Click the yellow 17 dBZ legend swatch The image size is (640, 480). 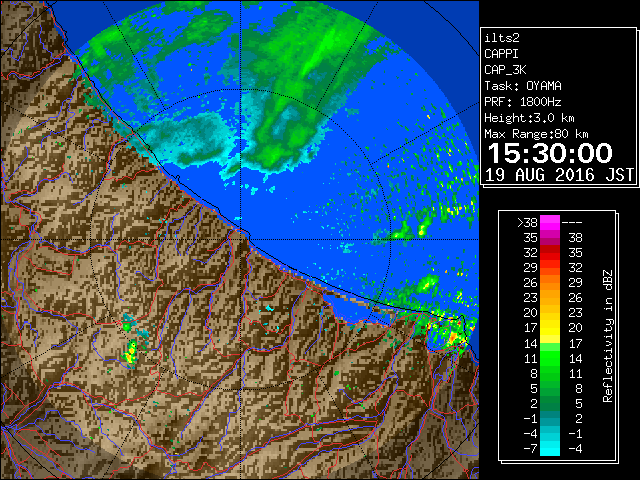pos(550,328)
